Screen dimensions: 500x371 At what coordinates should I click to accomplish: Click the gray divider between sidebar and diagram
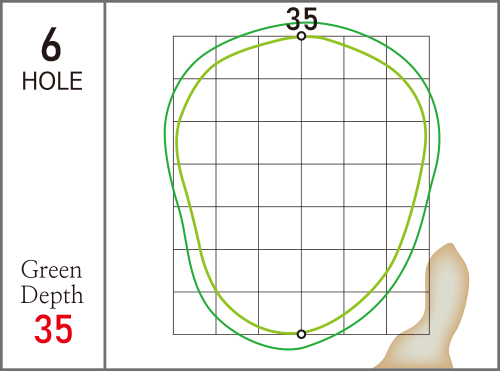tap(105, 185)
